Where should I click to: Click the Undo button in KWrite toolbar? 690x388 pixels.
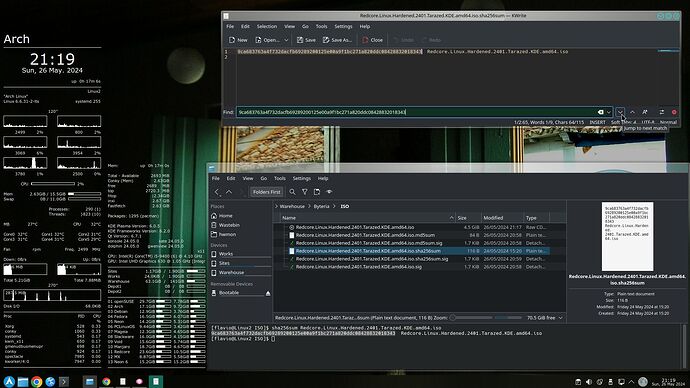click(404, 40)
